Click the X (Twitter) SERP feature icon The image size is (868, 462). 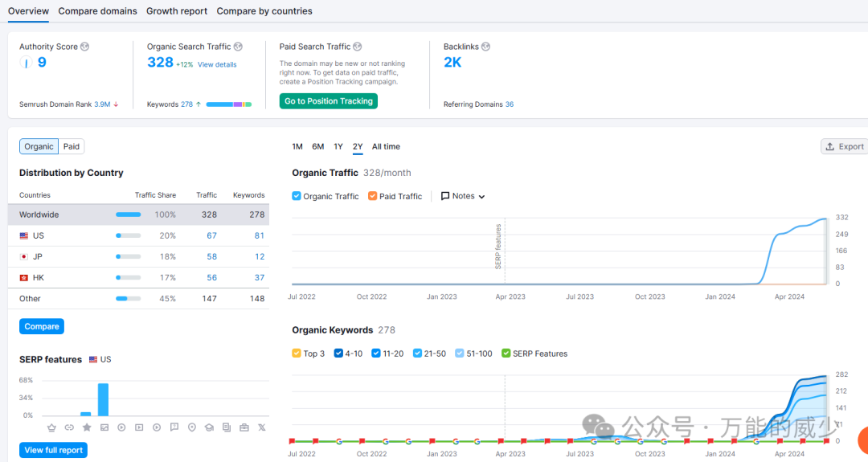click(x=261, y=427)
